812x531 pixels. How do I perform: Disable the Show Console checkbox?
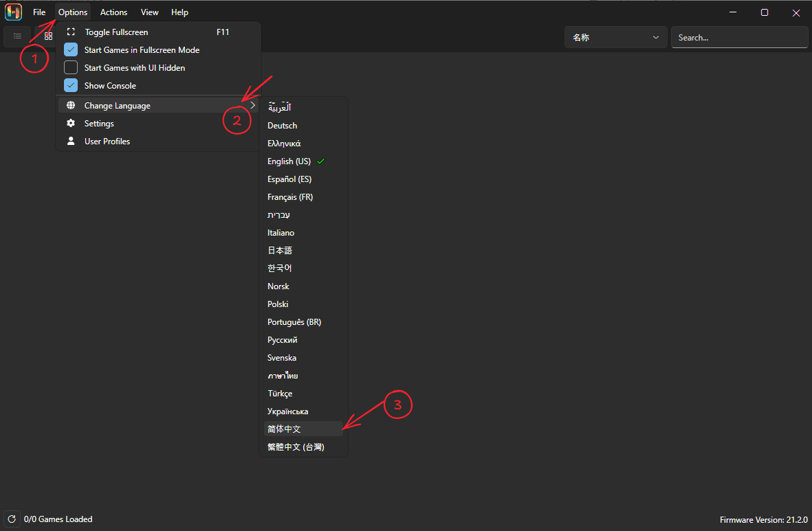71,86
